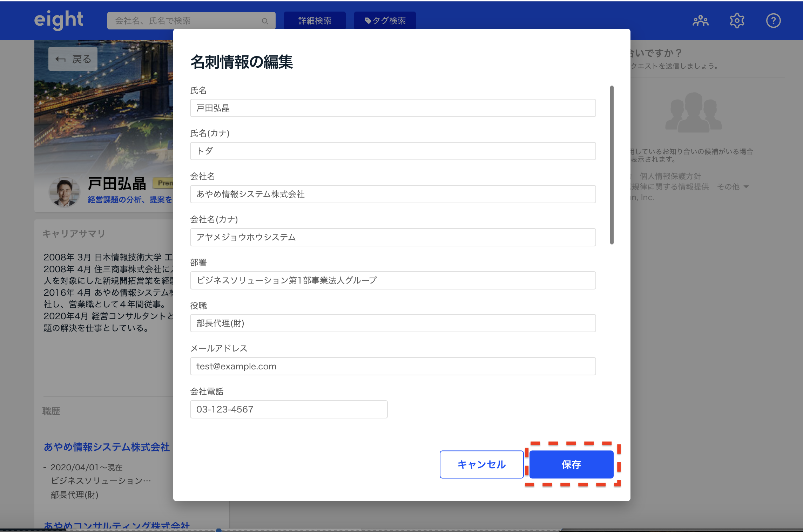Click the 部署 department field
The height and width of the screenshot is (532, 803).
(x=393, y=280)
